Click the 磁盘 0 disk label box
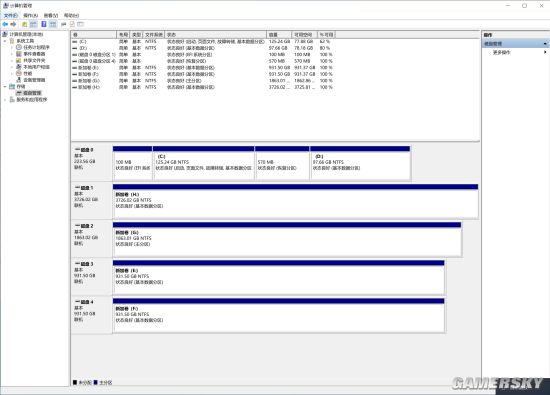This screenshot has width=550, height=395. 92,163
